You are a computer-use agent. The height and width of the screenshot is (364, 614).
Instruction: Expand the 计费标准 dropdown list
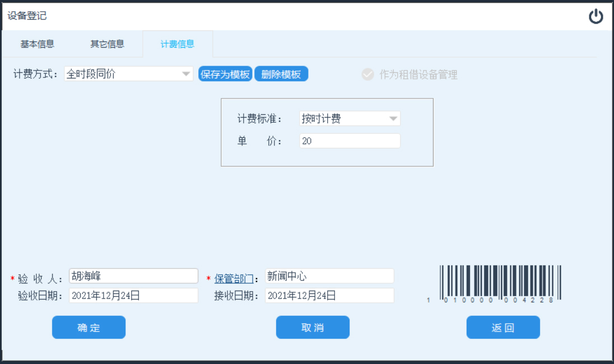coord(393,119)
